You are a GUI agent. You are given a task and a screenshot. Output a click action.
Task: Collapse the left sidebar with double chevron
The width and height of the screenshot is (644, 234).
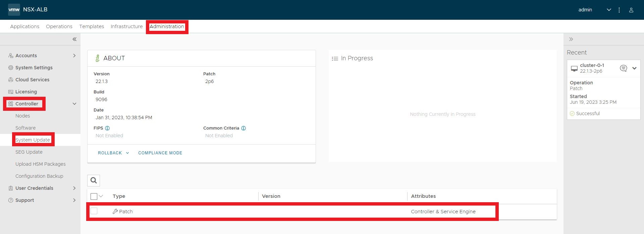tap(74, 39)
